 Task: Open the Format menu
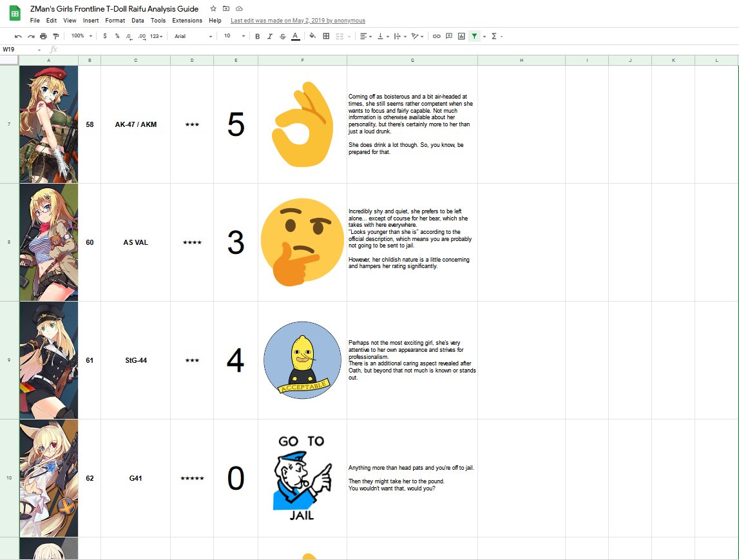[115, 21]
